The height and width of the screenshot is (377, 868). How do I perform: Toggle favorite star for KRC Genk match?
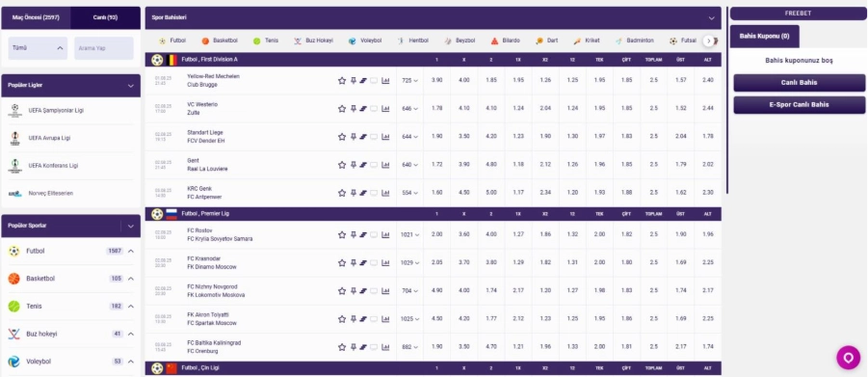tap(342, 193)
